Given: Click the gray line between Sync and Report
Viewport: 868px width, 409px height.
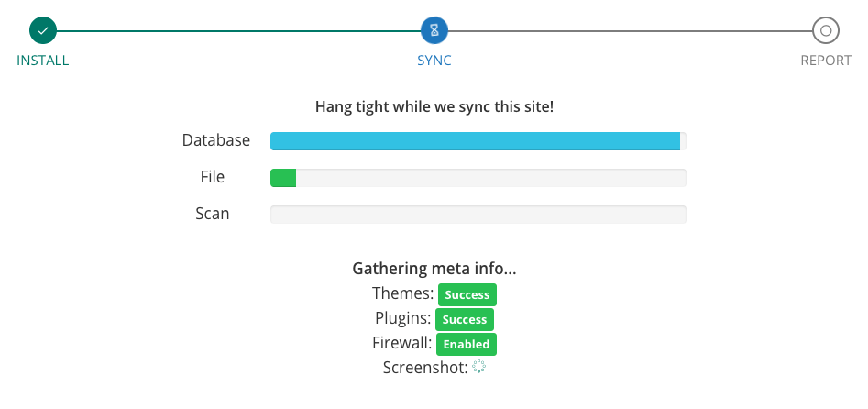Looking at the screenshot, I should coord(630,31).
